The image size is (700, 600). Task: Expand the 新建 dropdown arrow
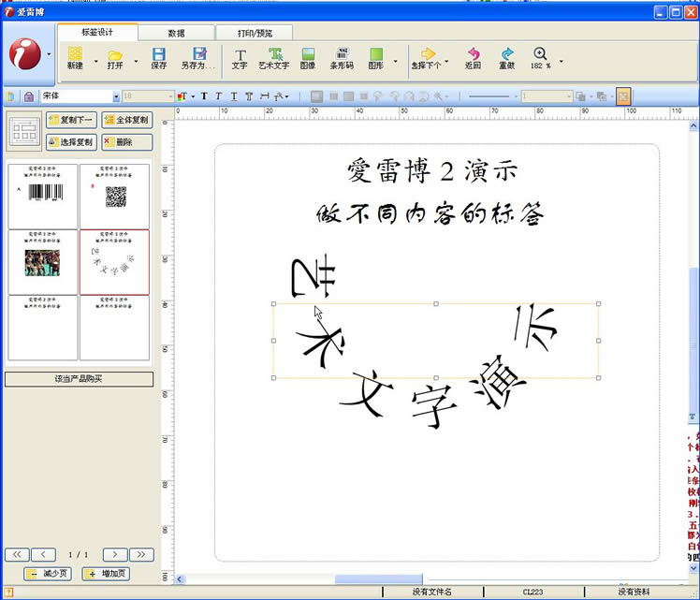[95, 61]
